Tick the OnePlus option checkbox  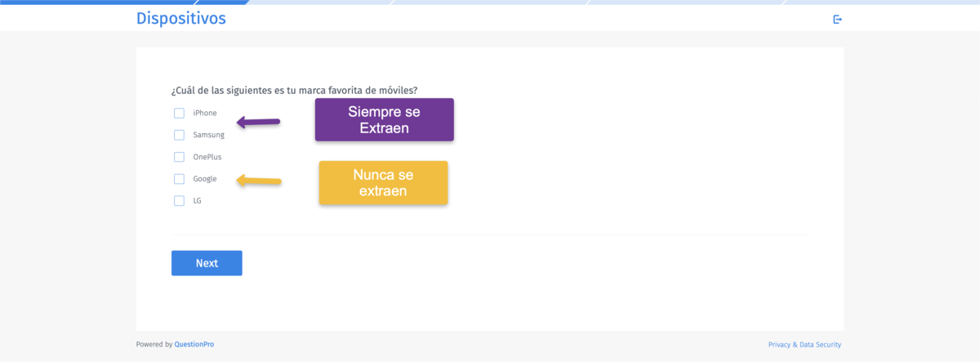(179, 157)
